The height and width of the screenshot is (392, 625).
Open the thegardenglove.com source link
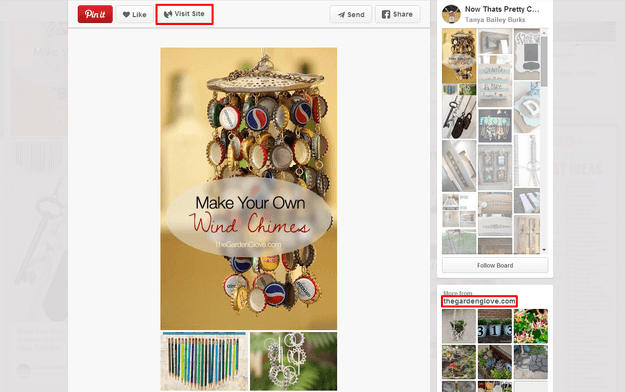[x=479, y=301]
